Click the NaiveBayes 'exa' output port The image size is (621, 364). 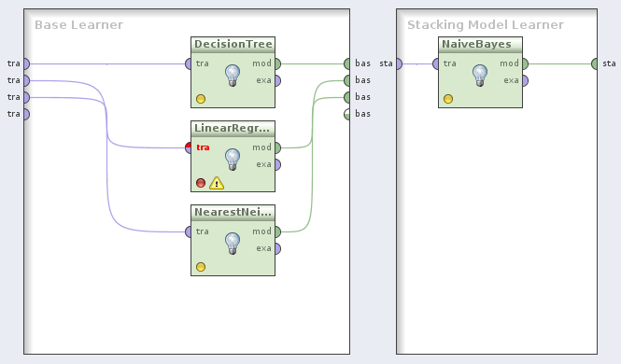tap(525, 80)
